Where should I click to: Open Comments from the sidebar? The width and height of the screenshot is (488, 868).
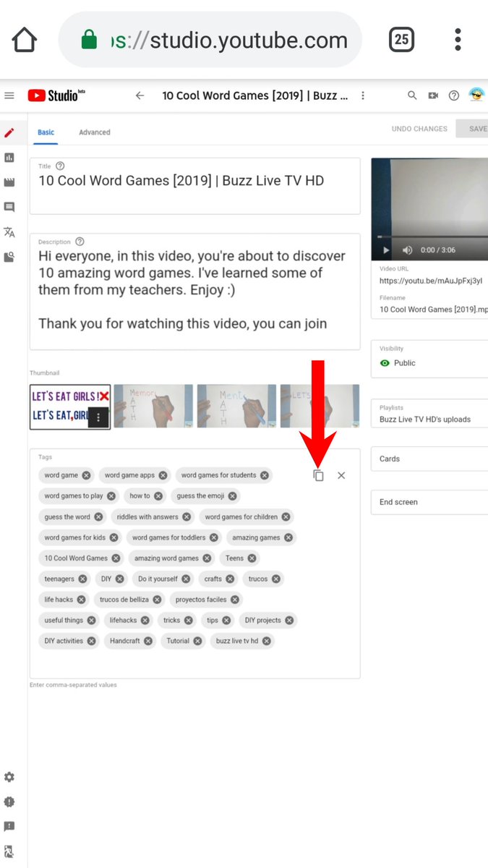pyautogui.click(x=9, y=208)
